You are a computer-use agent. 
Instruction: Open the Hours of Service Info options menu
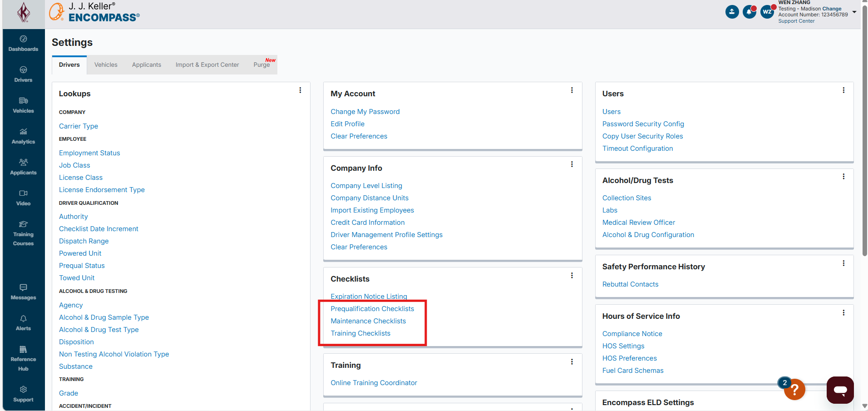point(843,313)
